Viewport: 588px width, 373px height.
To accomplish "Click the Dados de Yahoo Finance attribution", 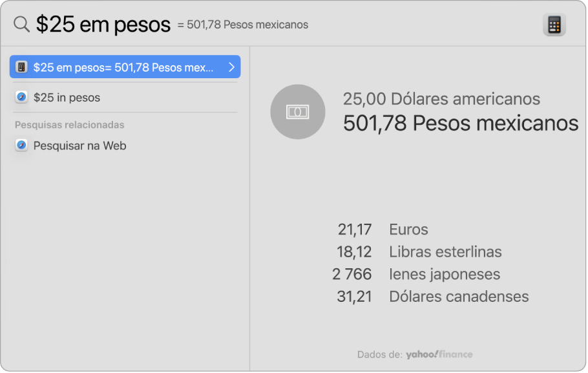I will pos(417,354).
